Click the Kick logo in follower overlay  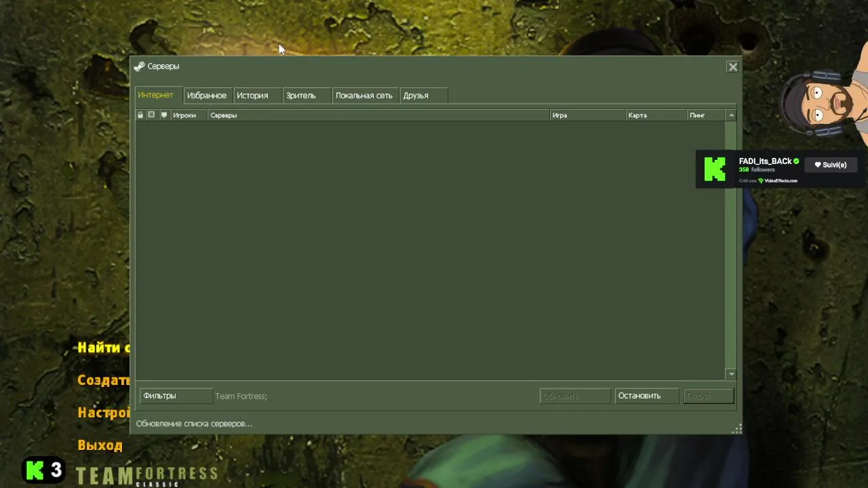(x=715, y=169)
